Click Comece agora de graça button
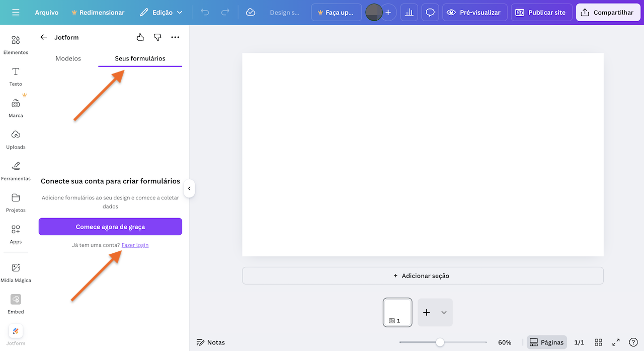The width and height of the screenshot is (644, 351). pos(110,226)
